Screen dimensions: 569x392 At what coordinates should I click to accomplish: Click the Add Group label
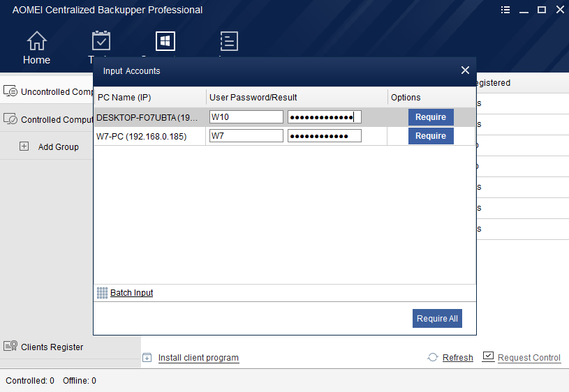pyautogui.click(x=59, y=147)
